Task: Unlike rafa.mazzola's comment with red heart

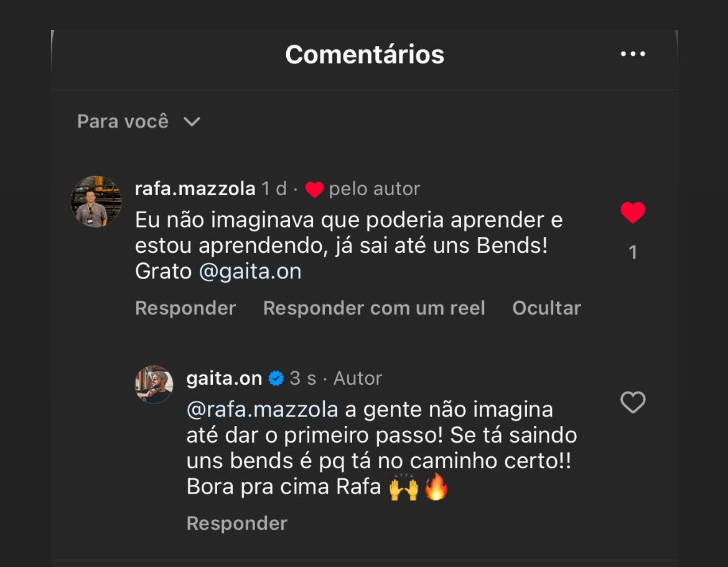Action: (x=633, y=213)
